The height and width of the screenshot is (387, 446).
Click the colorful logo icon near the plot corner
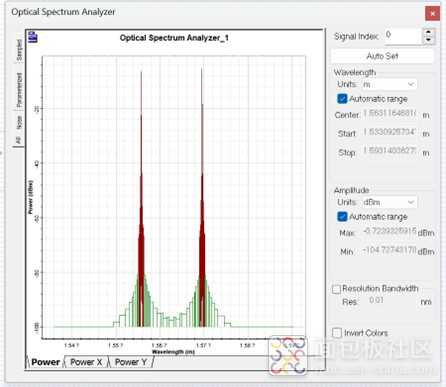[x=288, y=355]
